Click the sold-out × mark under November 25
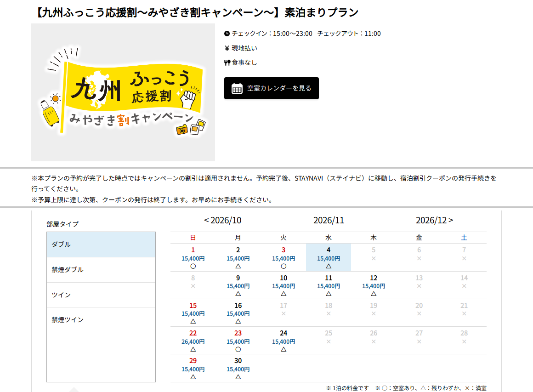This screenshot has width=533, height=392. (x=329, y=341)
